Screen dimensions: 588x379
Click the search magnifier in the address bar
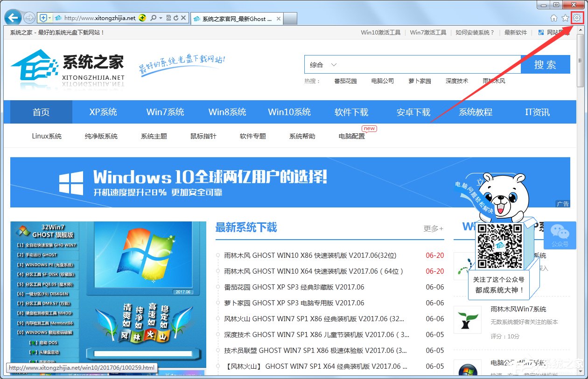coord(154,17)
